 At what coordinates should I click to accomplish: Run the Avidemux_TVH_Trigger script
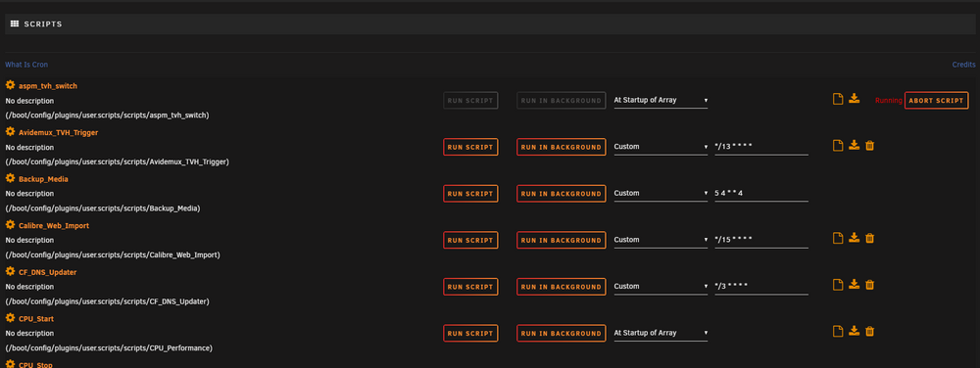click(x=470, y=147)
